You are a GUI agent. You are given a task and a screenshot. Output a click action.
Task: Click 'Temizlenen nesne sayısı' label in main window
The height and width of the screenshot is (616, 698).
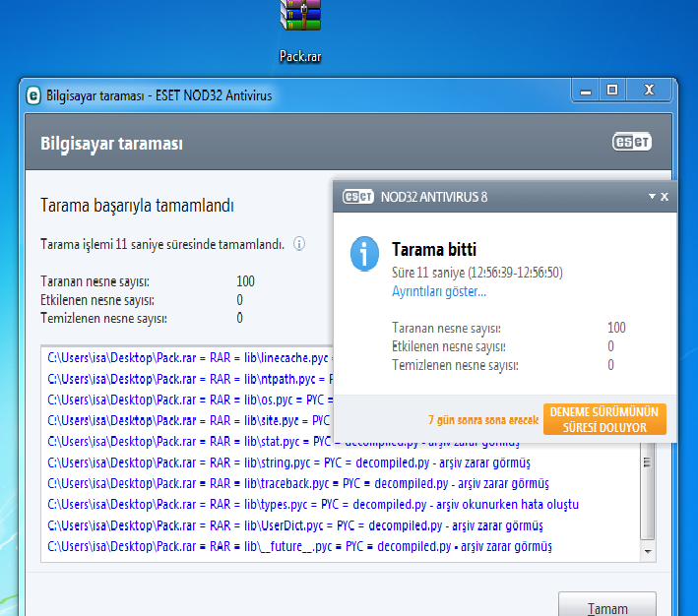[103, 318]
